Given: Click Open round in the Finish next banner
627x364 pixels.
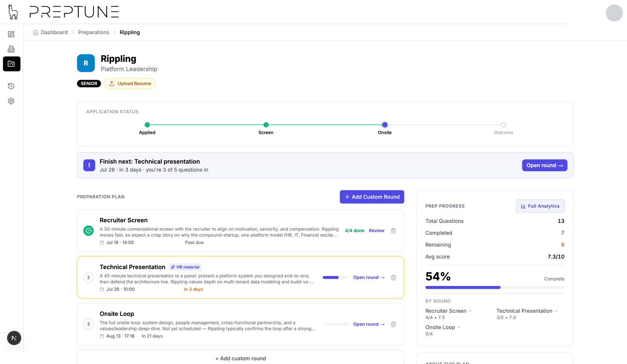Looking at the screenshot, I should pos(545,165).
